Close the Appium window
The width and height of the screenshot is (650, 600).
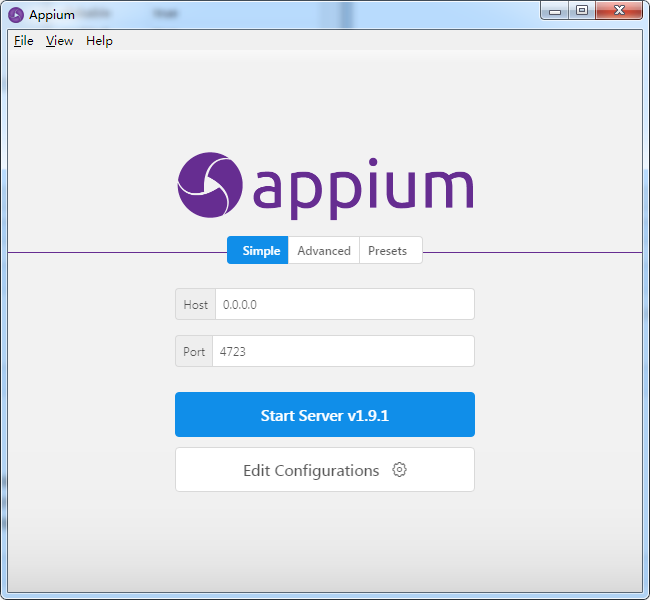[619, 10]
